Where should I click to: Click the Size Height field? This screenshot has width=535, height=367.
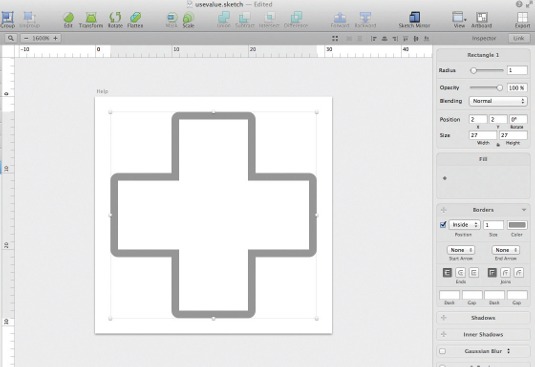click(513, 135)
